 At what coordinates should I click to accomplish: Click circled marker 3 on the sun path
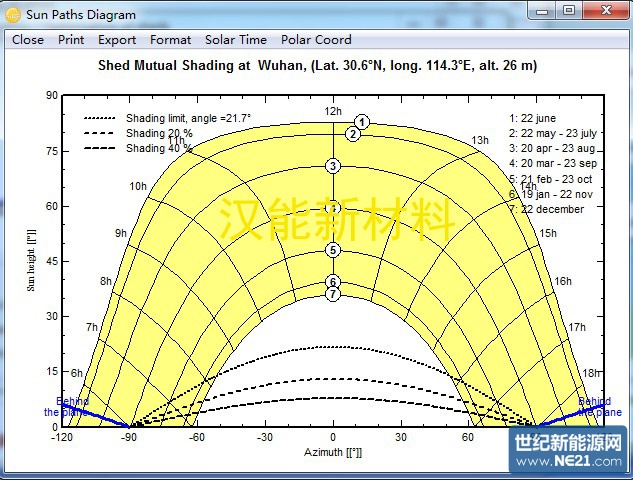[333, 166]
